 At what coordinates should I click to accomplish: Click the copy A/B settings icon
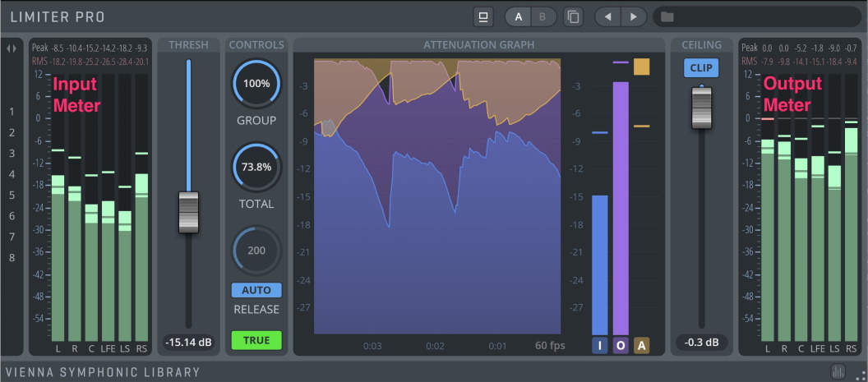coord(574,16)
